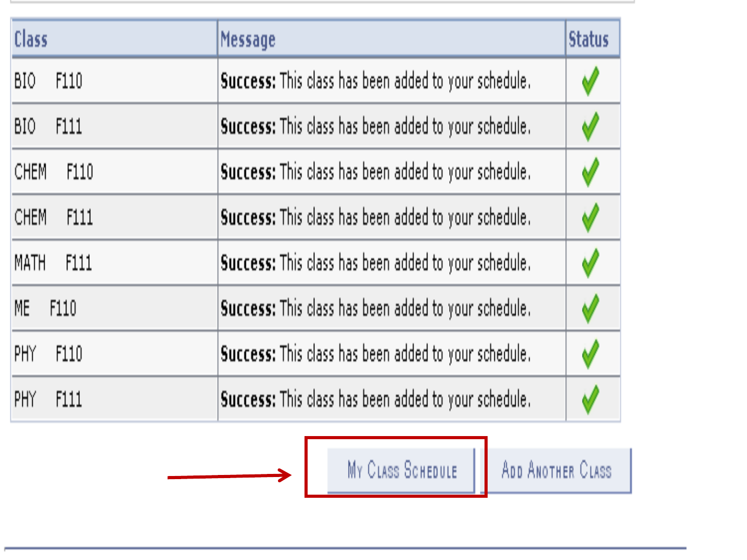Click the Class column header
The width and height of the screenshot is (747, 560).
(x=31, y=39)
